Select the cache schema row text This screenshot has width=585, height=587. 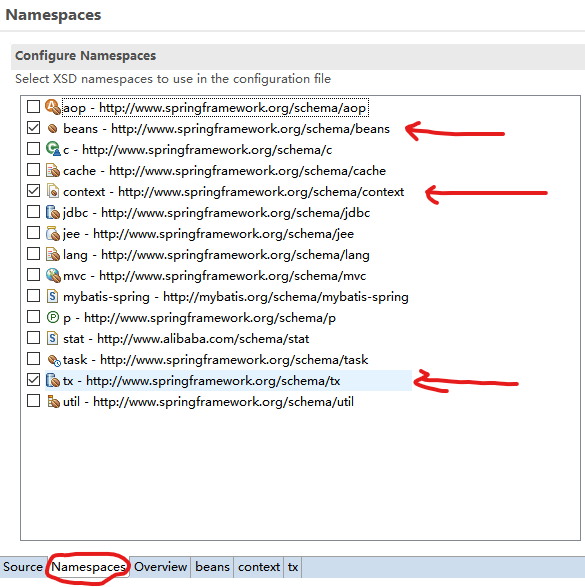(x=224, y=171)
